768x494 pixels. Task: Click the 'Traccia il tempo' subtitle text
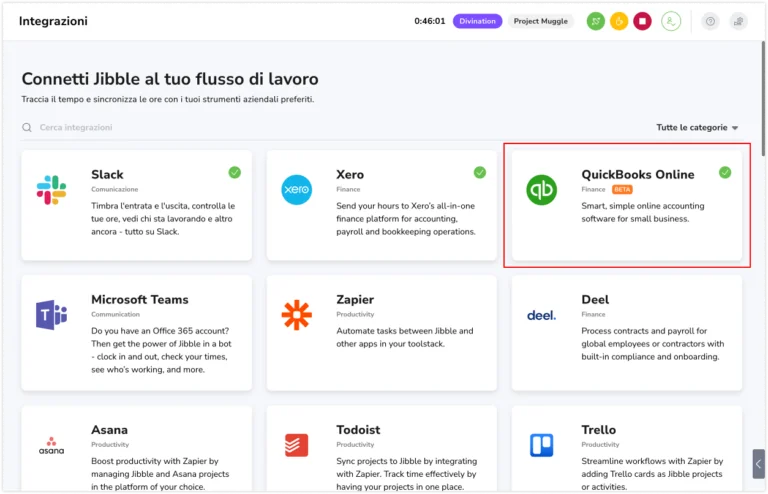[x=168, y=99]
